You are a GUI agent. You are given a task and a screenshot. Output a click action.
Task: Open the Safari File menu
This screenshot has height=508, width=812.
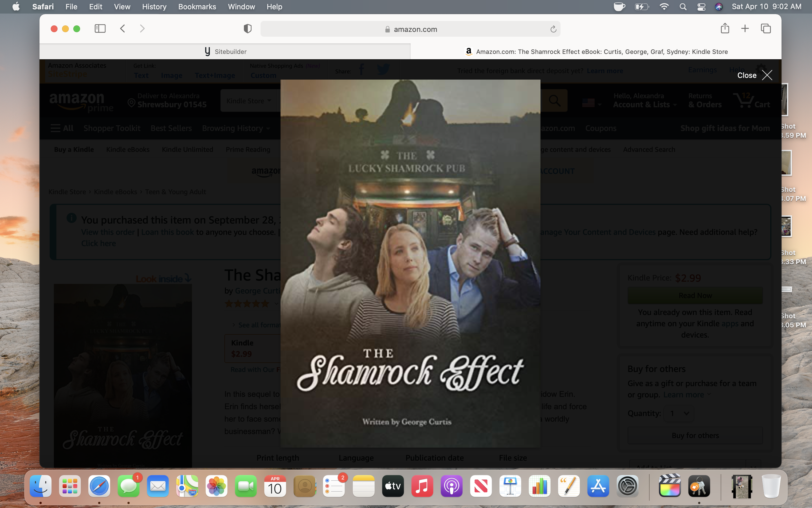(x=71, y=7)
